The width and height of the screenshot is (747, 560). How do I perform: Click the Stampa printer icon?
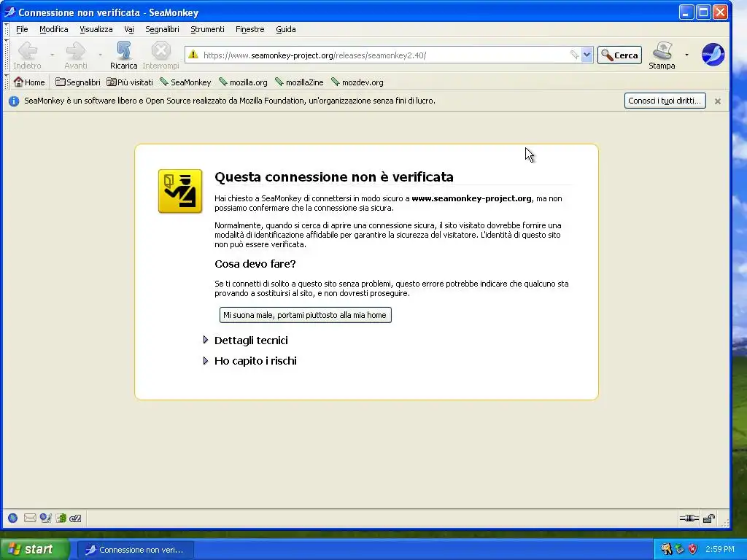(662, 50)
